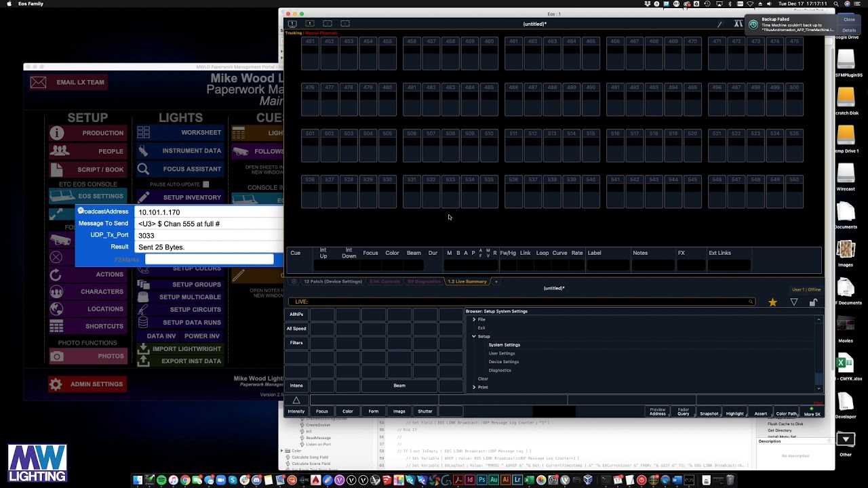Collapse the Setup node in Eos browser

[474, 336]
